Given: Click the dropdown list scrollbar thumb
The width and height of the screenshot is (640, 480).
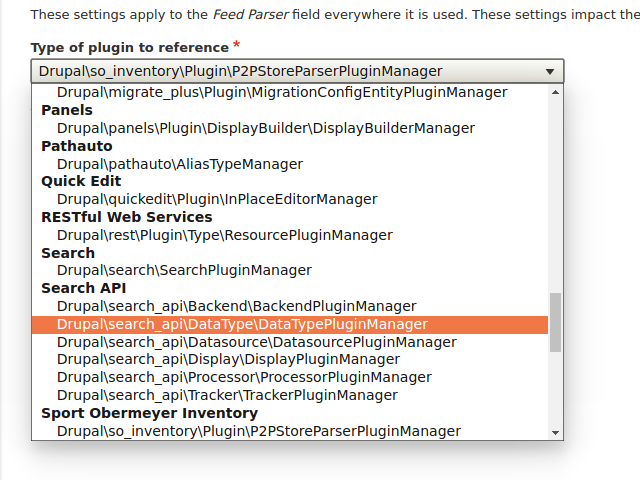Looking at the screenshot, I should (556, 322).
